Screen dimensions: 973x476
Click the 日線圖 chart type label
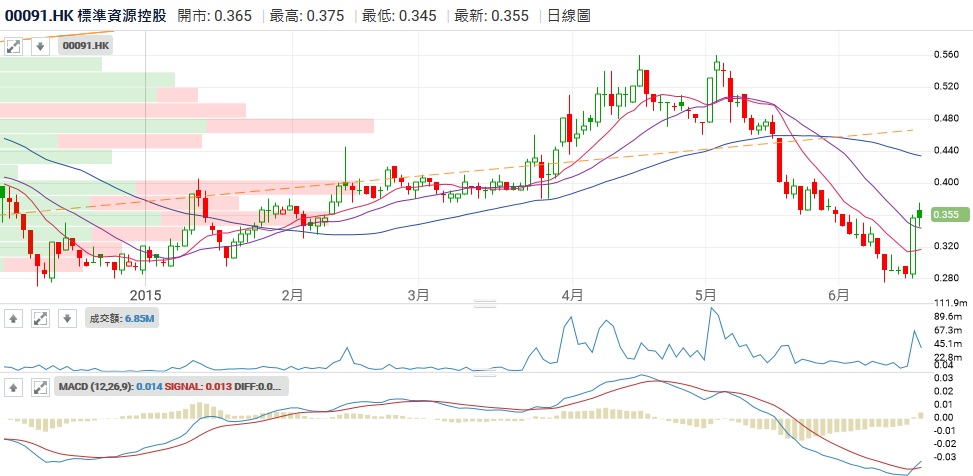pos(569,16)
